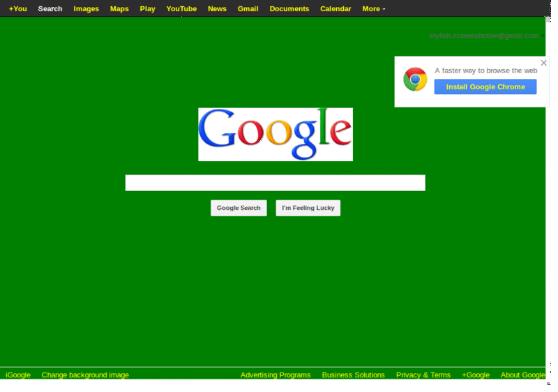Open Play from the top bar
Screen dimensions: 558x392
(147, 9)
